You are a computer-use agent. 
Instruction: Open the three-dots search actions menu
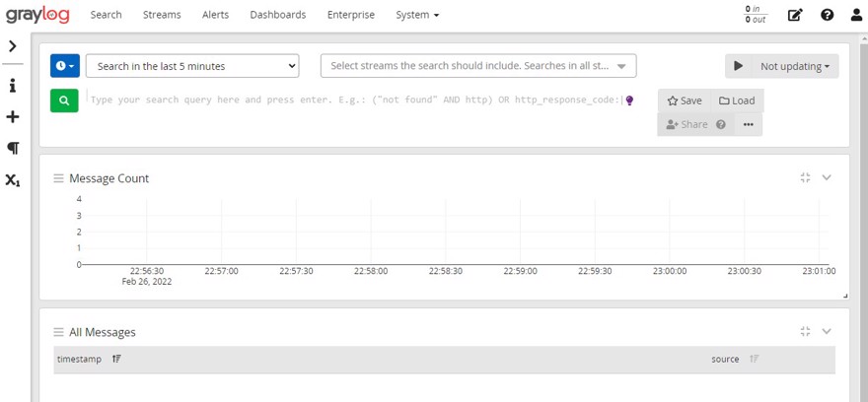click(x=749, y=124)
